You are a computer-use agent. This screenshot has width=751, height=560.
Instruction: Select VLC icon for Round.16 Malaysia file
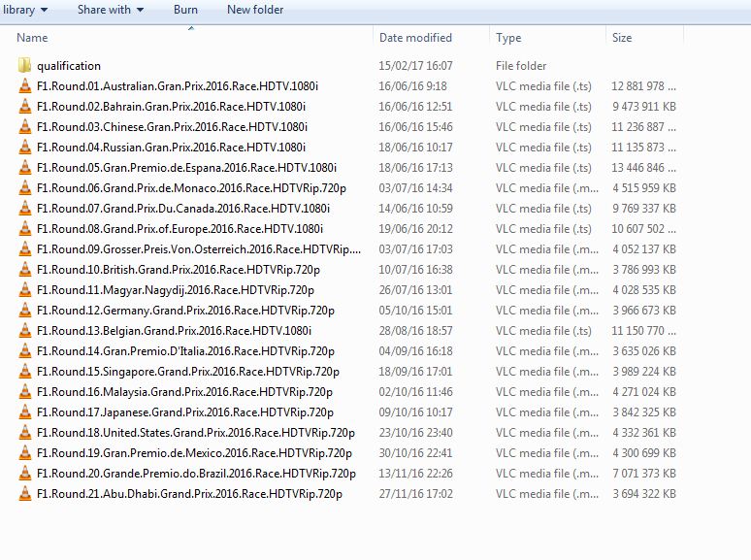(24, 392)
